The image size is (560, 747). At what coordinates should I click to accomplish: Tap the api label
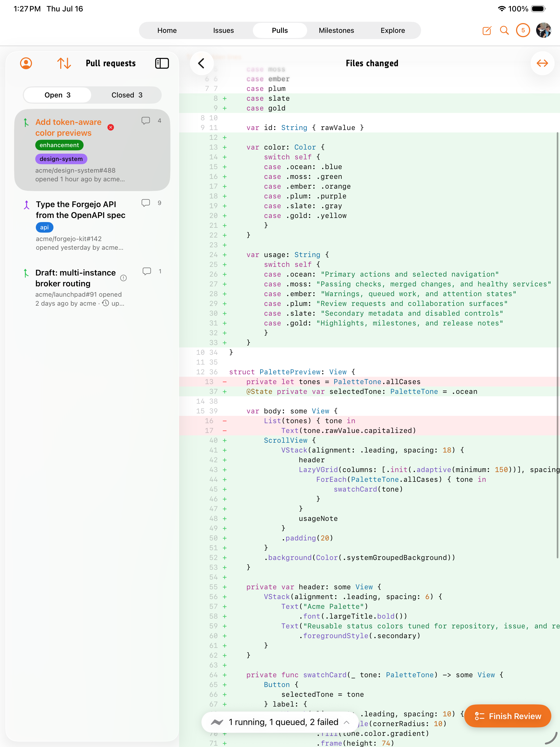point(44,227)
